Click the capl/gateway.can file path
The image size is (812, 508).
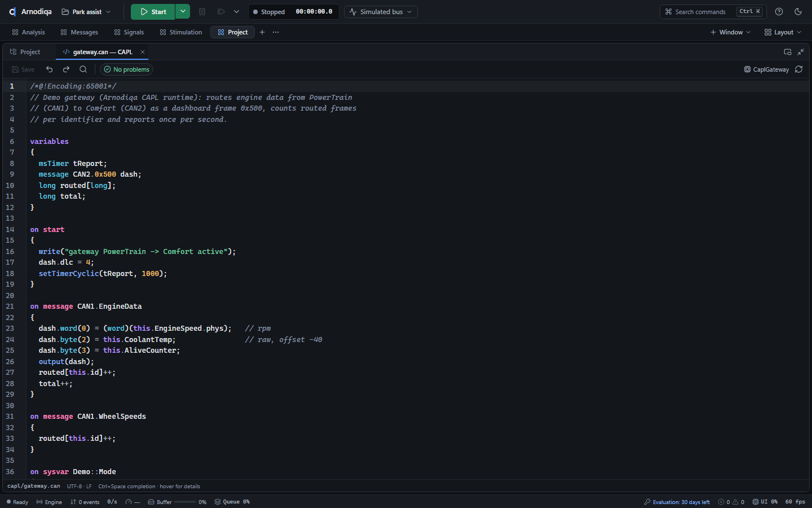(34, 486)
